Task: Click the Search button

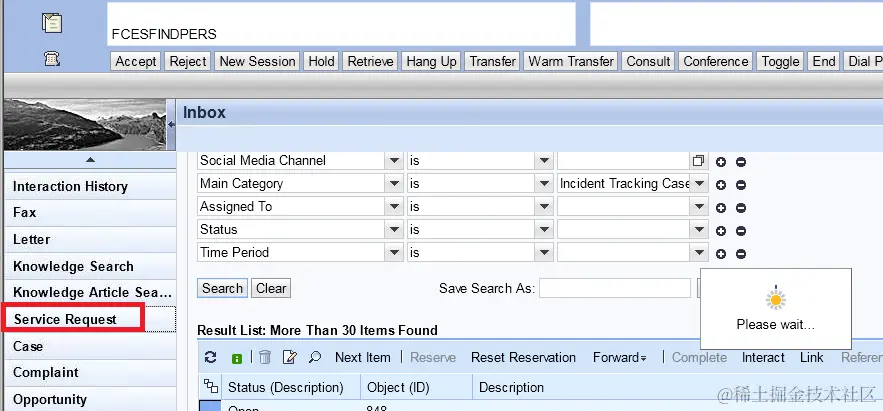Action: (222, 288)
